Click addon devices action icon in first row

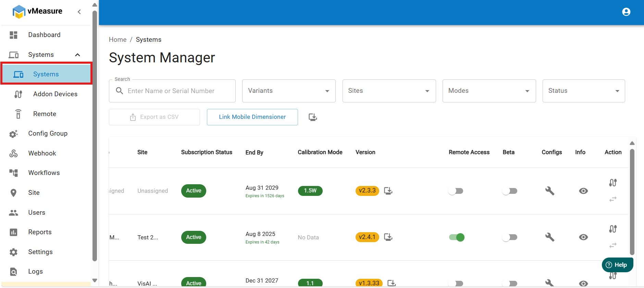pos(613,183)
